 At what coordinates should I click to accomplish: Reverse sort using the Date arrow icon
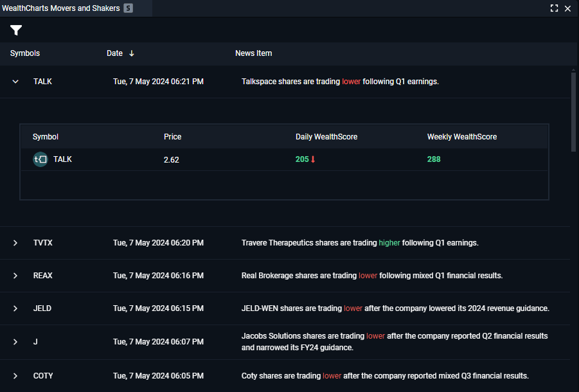pos(132,53)
